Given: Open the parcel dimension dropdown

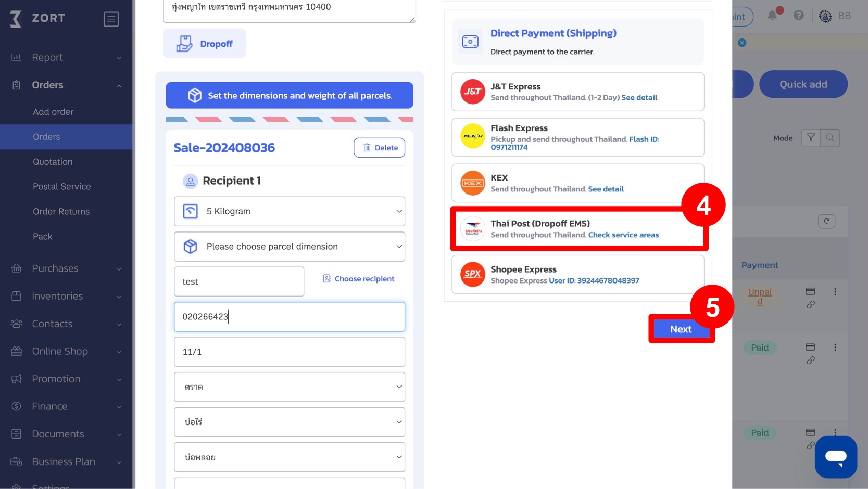Looking at the screenshot, I should [290, 247].
